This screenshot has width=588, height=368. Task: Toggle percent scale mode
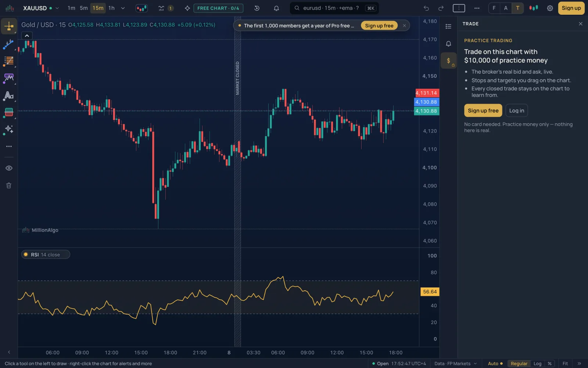click(x=549, y=364)
